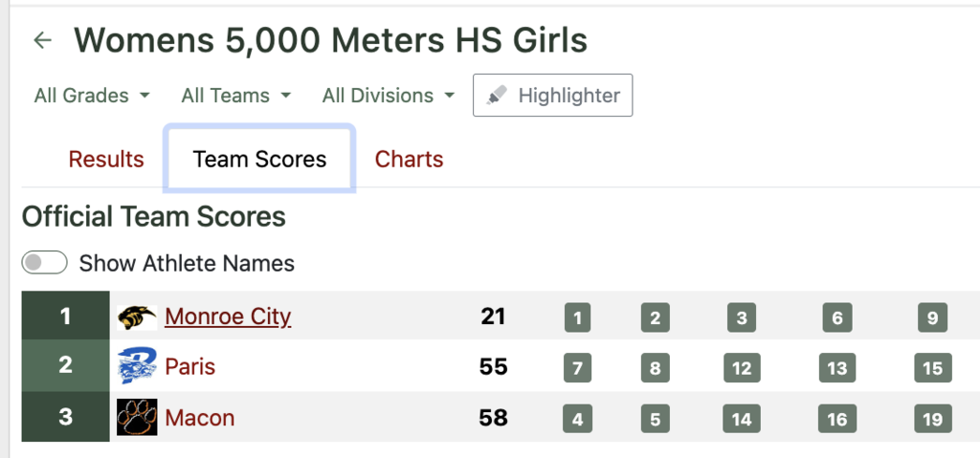Click the back arrow icon
980x458 pixels.
tap(42, 40)
